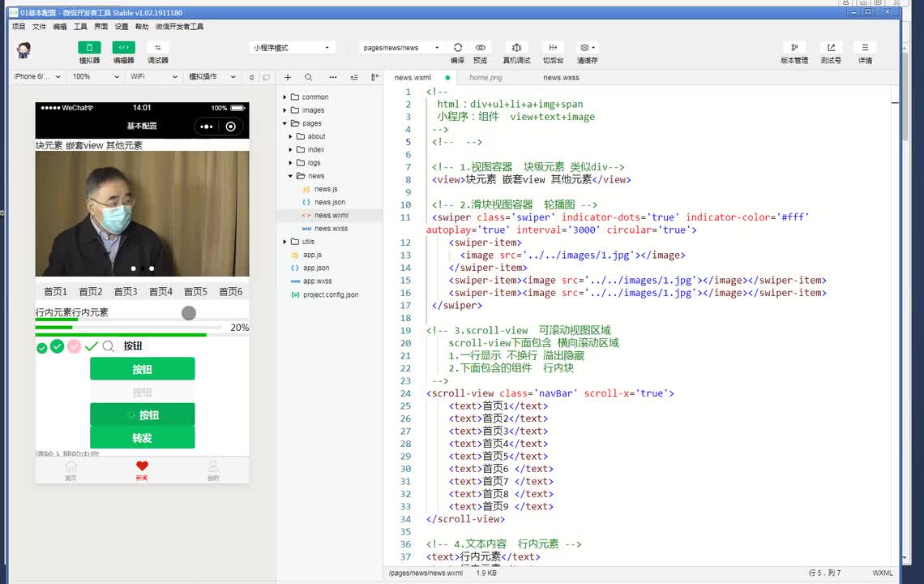Click the swiper image in simulator

142,213
